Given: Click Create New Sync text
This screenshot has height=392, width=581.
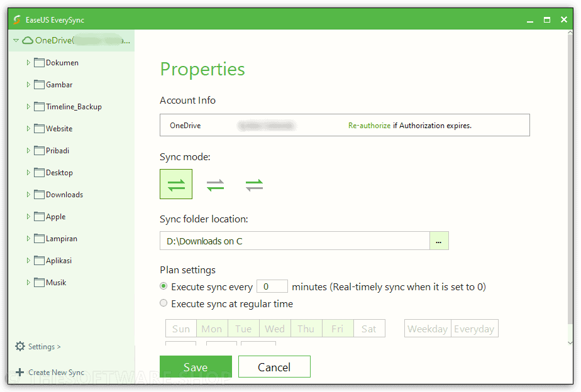Looking at the screenshot, I should pos(57,373).
